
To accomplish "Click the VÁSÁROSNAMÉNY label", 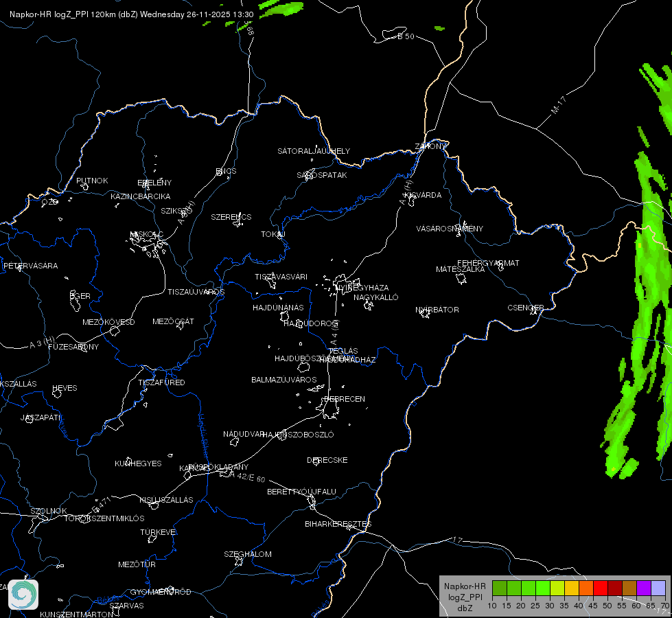I will 450,229.
